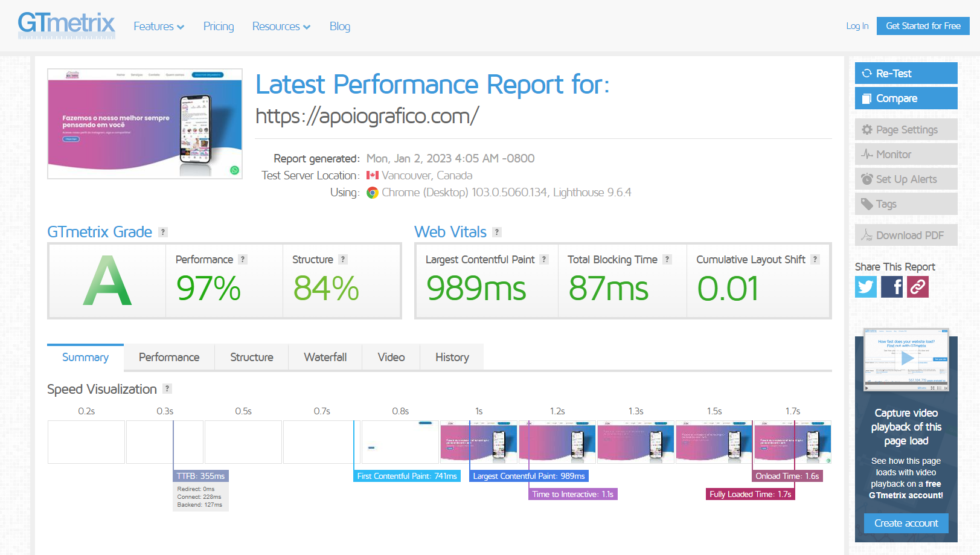The width and height of the screenshot is (980, 555).
Task: Open Speed Visualization help icon
Action: pyautogui.click(x=167, y=388)
